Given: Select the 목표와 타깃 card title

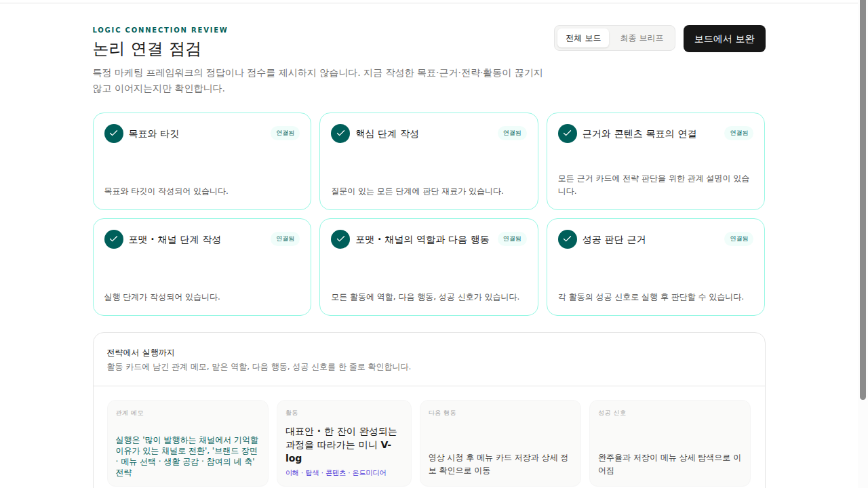Looking at the screenshot, I should (x=154, y=134).
